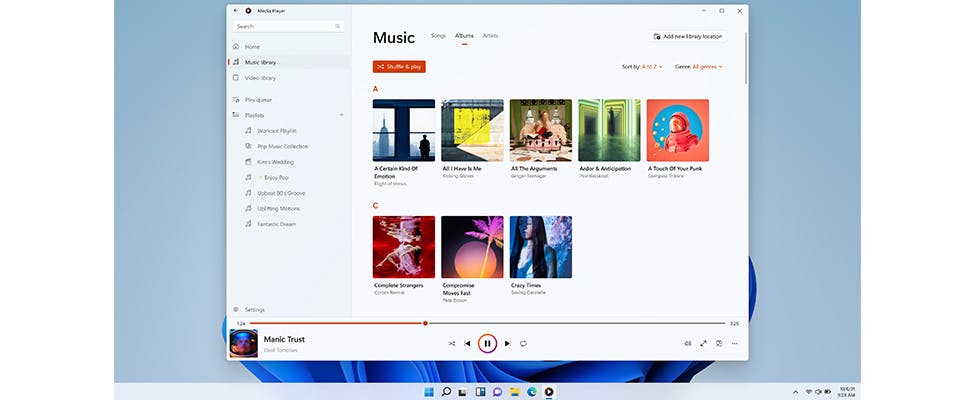Image resolution: width=970 pixels, height=400 pixels.
Task: Open the Windows Start menu
Action: [429, 392]
